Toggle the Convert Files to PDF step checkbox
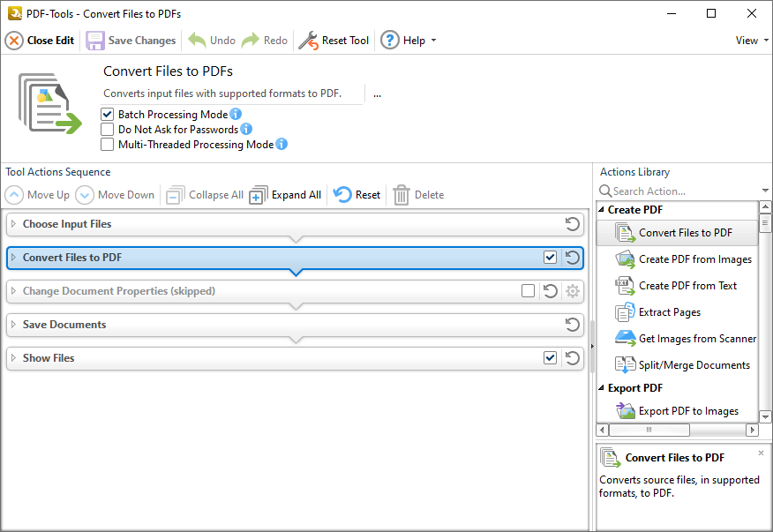Screen dimensions: 773x532 coord(550,258)
